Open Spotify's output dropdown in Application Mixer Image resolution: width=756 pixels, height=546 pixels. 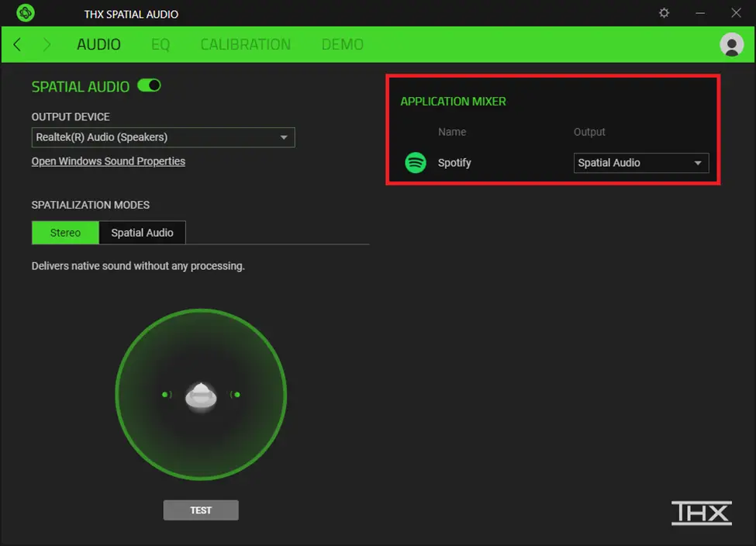[x=640, y=163]
